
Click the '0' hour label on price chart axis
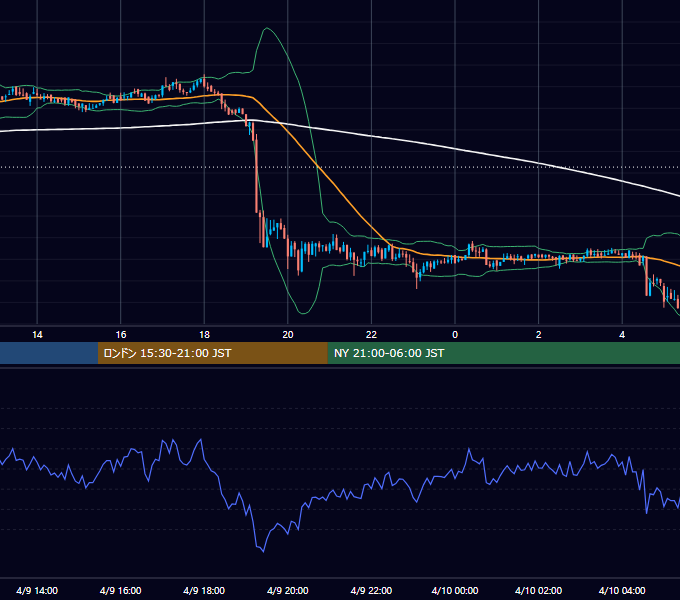click(x=455, y=334)
